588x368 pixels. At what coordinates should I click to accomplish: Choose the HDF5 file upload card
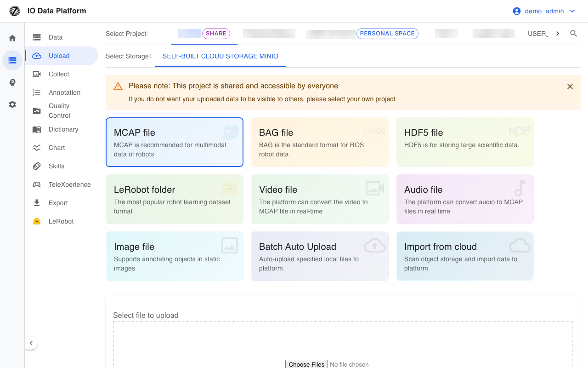(465, 142)
